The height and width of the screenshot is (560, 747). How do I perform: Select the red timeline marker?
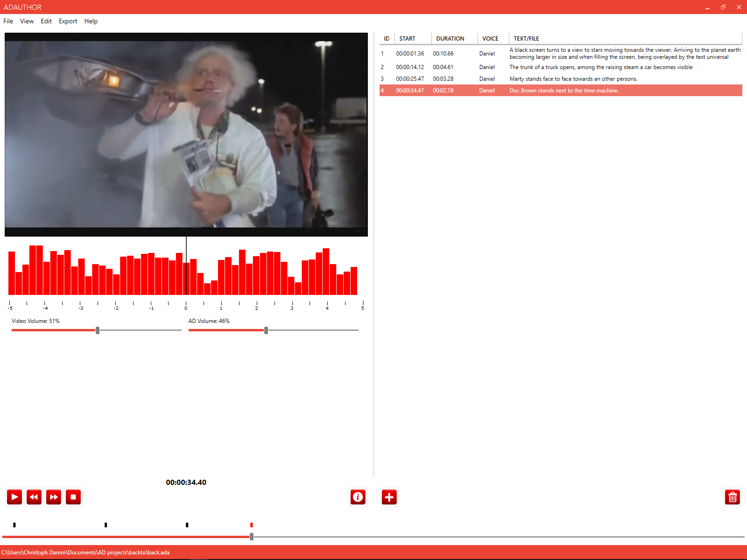[x=252, y=525]
